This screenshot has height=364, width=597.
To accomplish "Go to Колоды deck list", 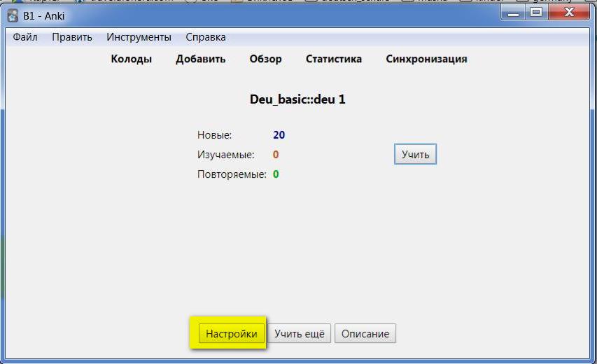I will (132, 59).
